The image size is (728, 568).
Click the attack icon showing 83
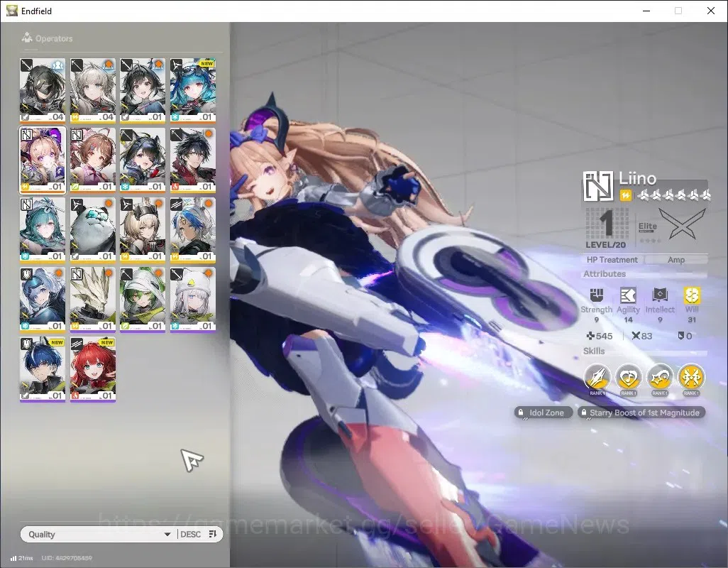coord(636,336)
